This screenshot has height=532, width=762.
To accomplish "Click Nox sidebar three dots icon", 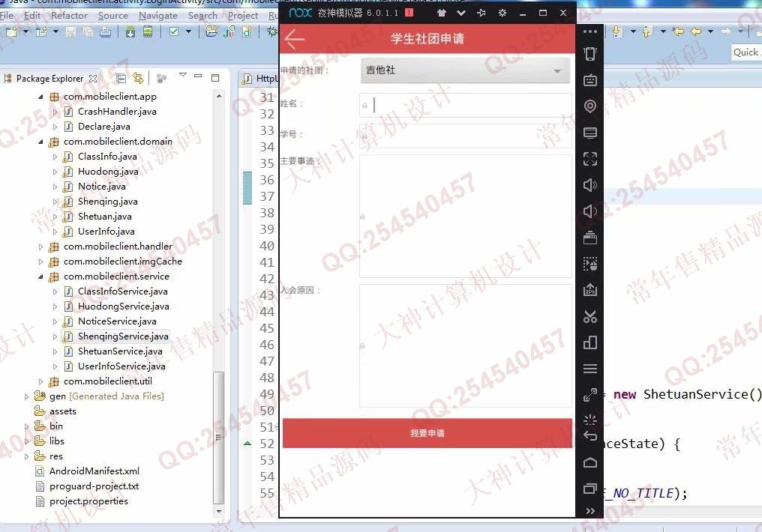I will [590, 31].
